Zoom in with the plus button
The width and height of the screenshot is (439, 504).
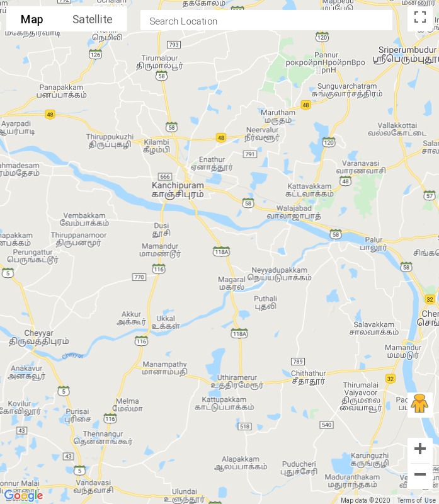[x=419, y=449]
